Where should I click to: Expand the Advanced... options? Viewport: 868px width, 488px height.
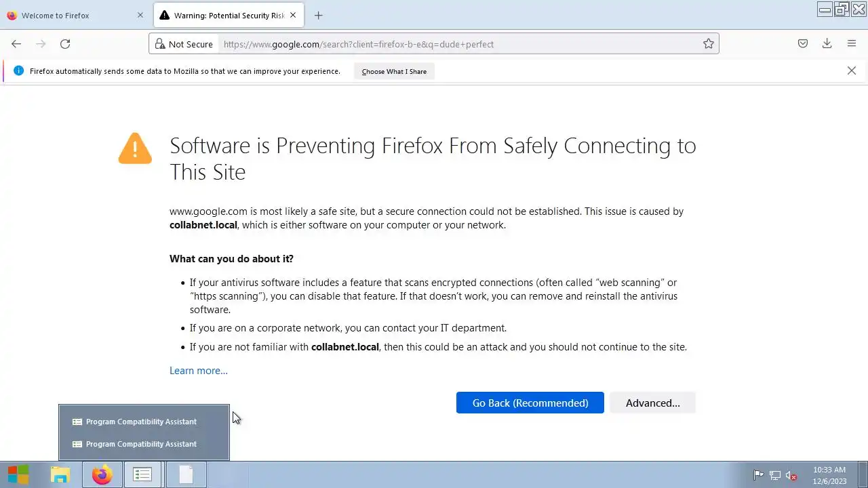(x=652, y=403)
